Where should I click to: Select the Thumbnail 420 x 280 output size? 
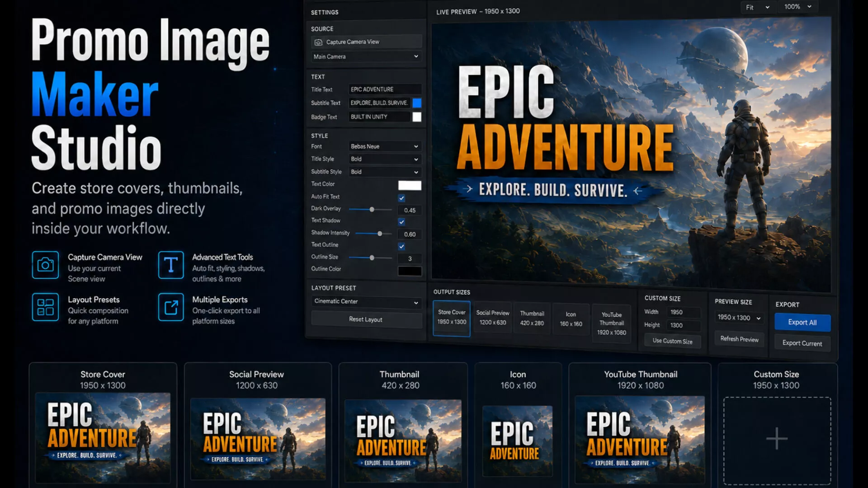532,319
